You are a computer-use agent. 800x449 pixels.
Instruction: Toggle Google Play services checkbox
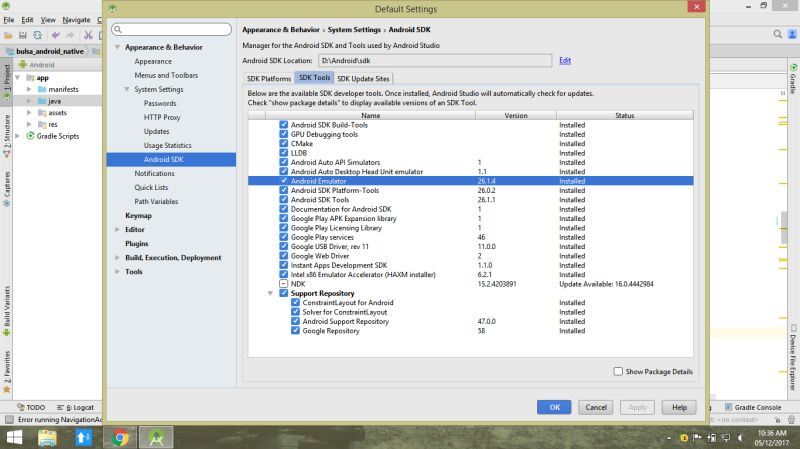[284, 237]
